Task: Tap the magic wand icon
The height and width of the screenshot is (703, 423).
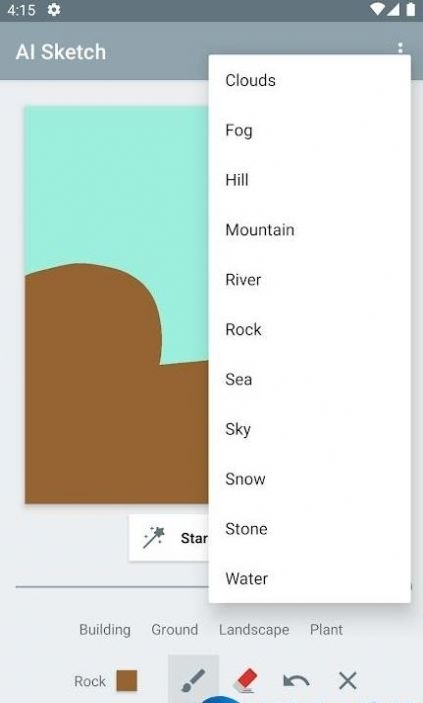Action: click(153, 538)
